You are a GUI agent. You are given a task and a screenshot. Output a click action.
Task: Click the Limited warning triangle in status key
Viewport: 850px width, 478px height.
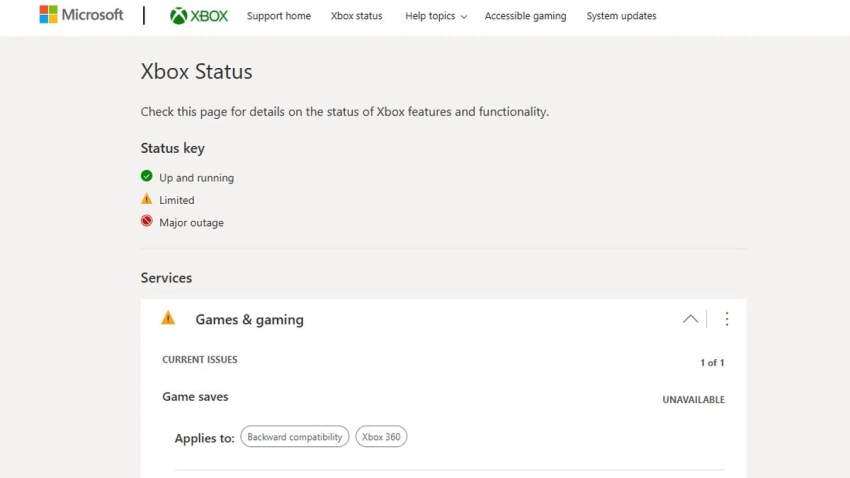(147, 199)
